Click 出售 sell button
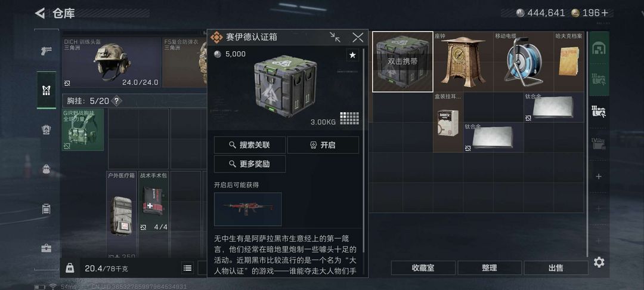 pyautogui.click(x=556, y=268)
